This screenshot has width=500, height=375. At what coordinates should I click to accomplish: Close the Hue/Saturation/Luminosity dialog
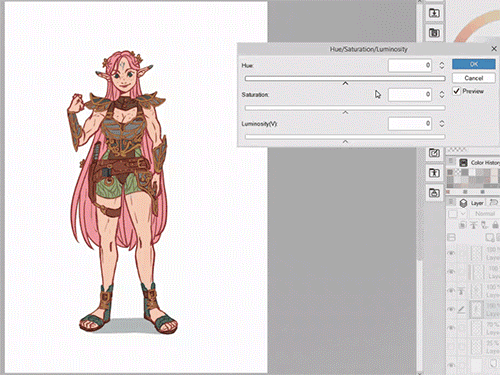[494, 49]
